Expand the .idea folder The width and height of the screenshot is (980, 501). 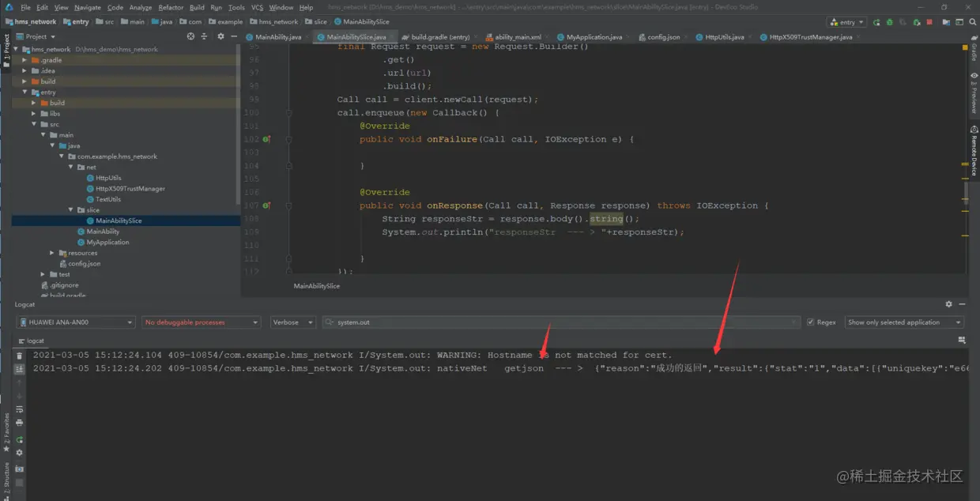[x=24, y=71]
